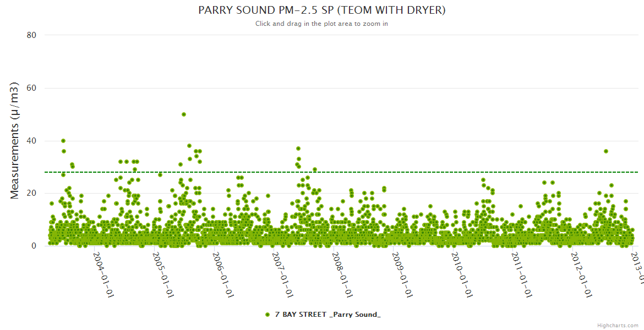Screen dimensions: 644x330
Task: Click the 2007 peak data point at 37
Action: [298, 148]
